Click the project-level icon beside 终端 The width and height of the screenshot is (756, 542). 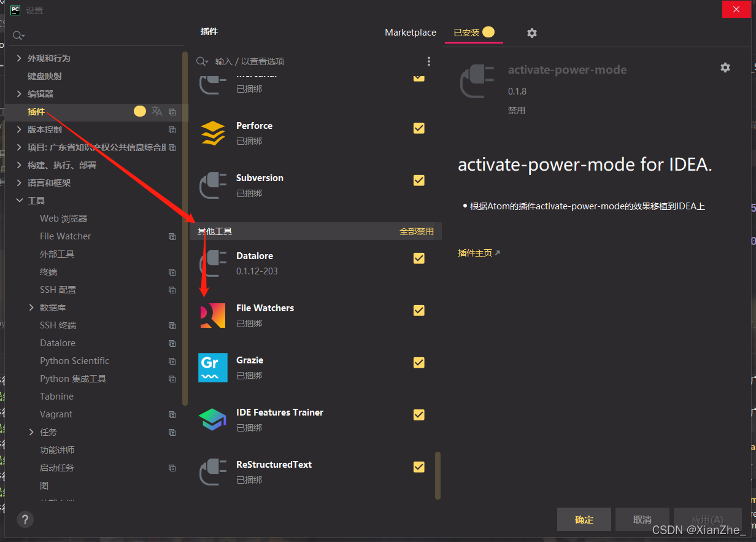click(x=172, y=272)
